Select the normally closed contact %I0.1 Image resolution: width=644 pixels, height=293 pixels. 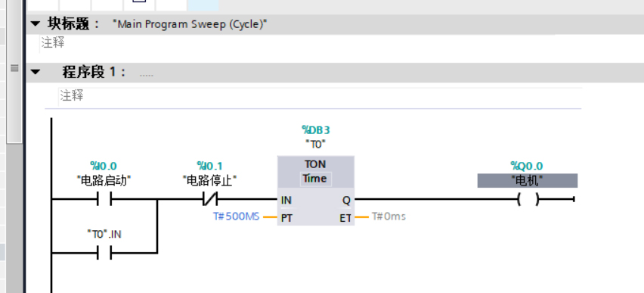pyautogui.click(x=210, y=200)
